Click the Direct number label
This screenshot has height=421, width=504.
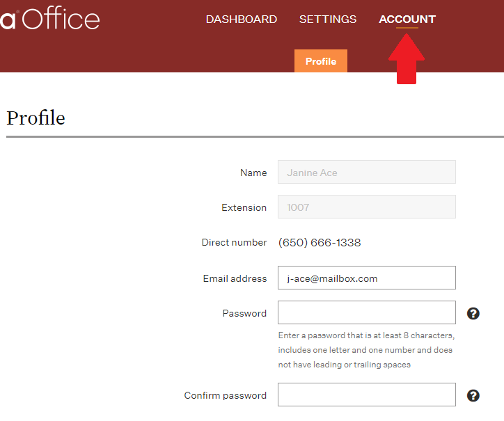pos(234,242)
